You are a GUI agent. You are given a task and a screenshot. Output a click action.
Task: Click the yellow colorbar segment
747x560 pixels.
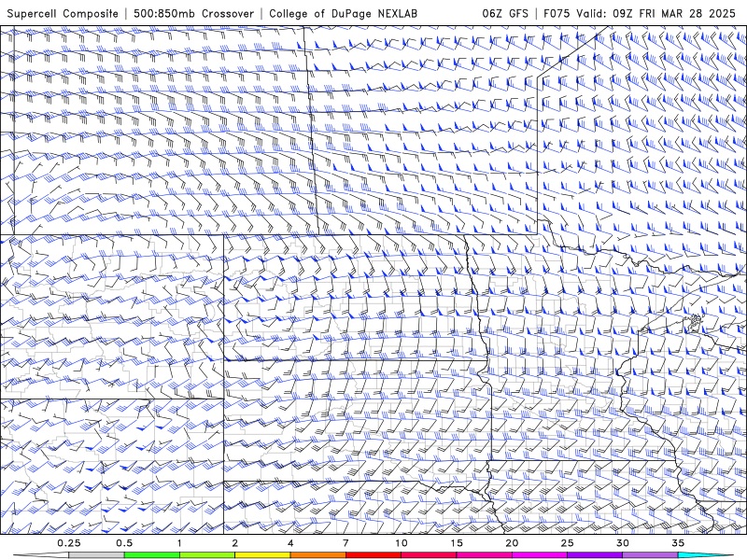262,555
